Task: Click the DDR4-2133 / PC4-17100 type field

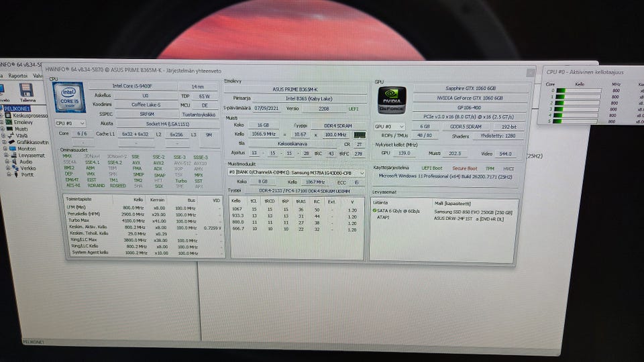Action: pyautogui.click(x=305, y=191)
